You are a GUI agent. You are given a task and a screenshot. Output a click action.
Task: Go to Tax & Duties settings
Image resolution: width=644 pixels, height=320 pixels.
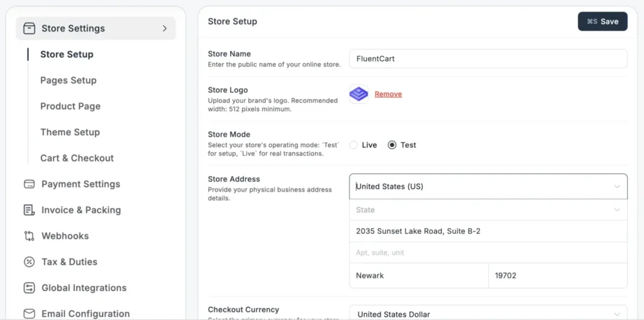(x=69, y=262)
